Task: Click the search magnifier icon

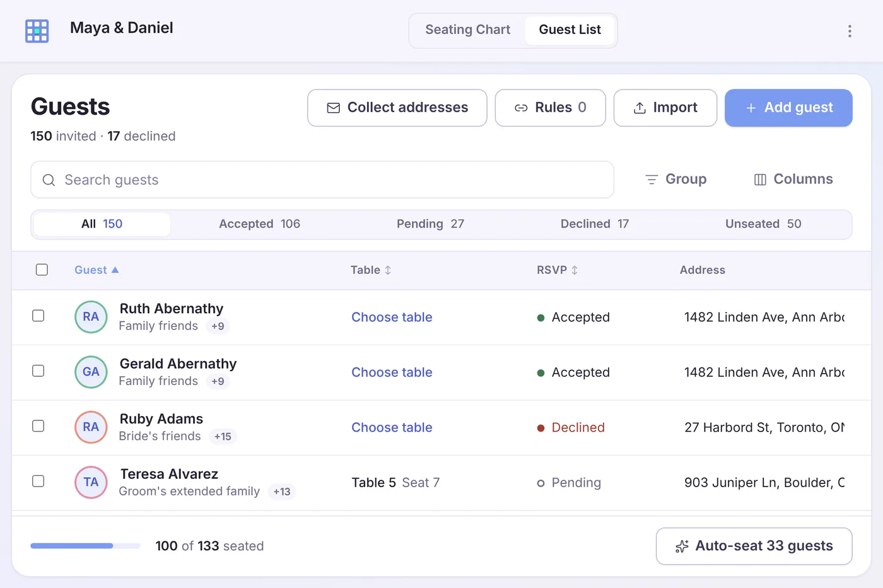Action: point(49,180)
